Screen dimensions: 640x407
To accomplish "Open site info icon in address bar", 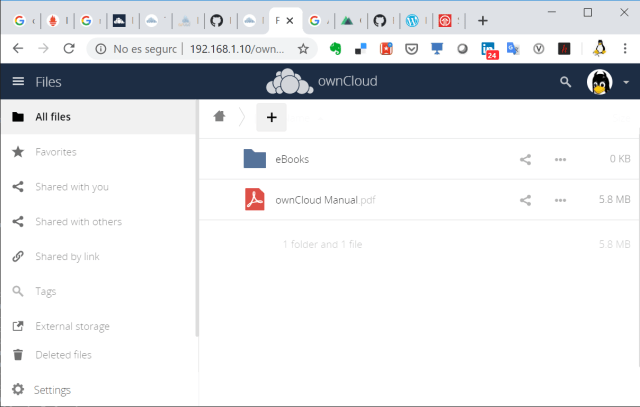I will click(x=101, y=49).
